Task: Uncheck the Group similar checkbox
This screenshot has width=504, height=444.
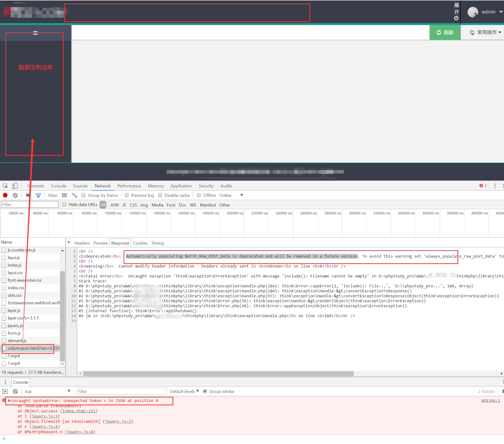Action: point(205,391)
